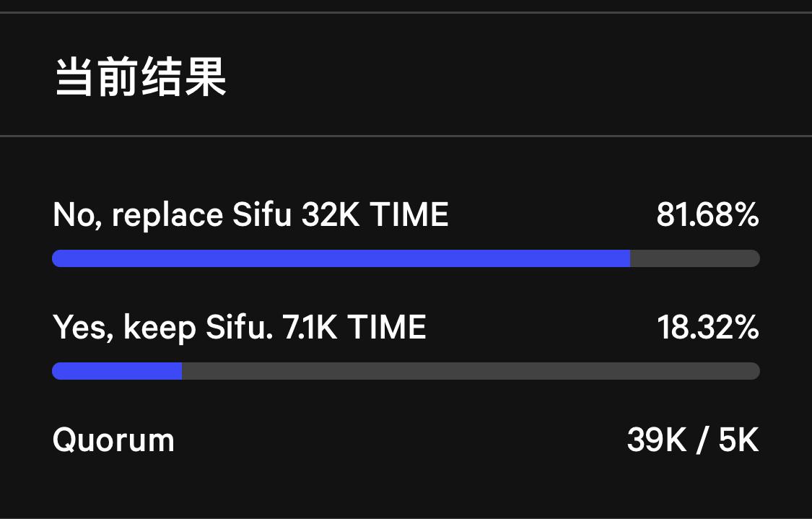
Task: Click the blue progress bar for "No, replace Sifu"
Action: (339, 258)
